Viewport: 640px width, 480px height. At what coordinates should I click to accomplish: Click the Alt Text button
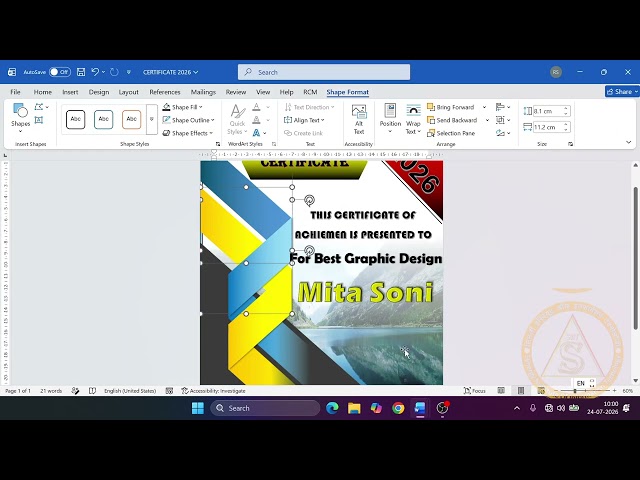tap(359, 119)
